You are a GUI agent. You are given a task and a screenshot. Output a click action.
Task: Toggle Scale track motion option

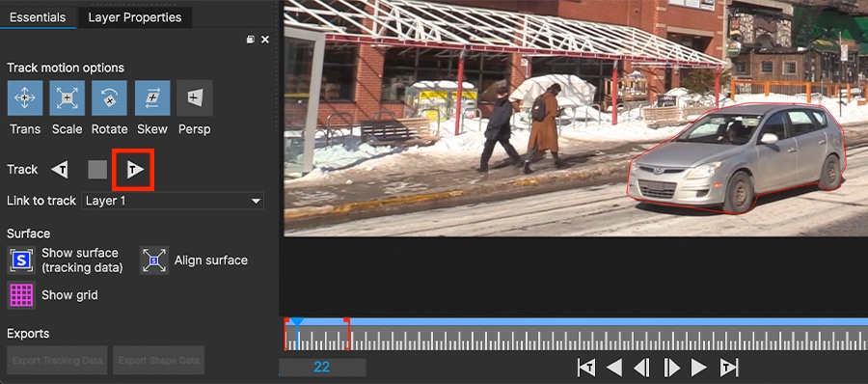[67, 98]
